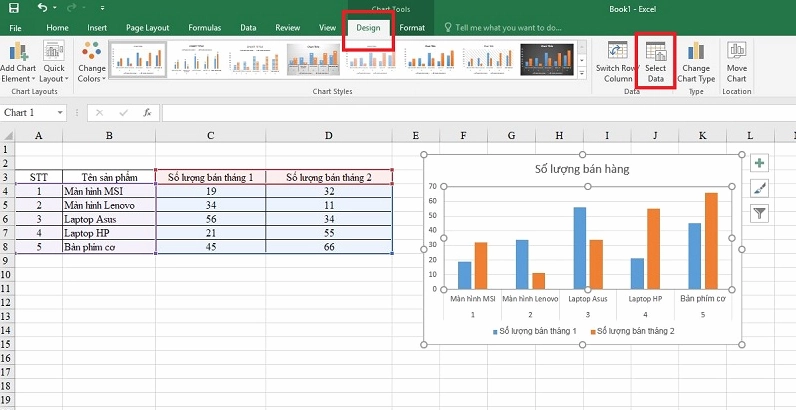Open the File menu
Viewport: 796px width, 410px height.
click(x=15, y=28)
